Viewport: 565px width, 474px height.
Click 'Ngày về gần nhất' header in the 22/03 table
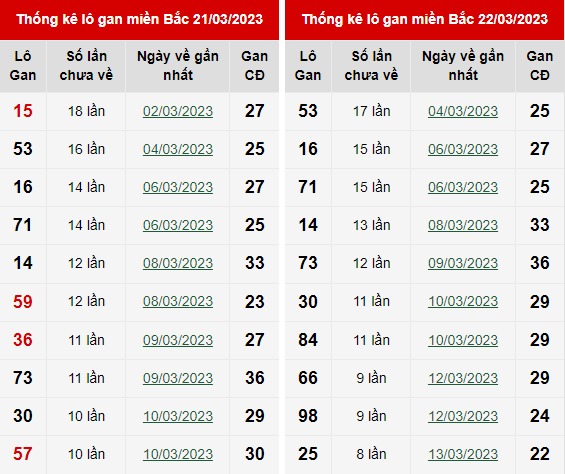coord(463,66)
